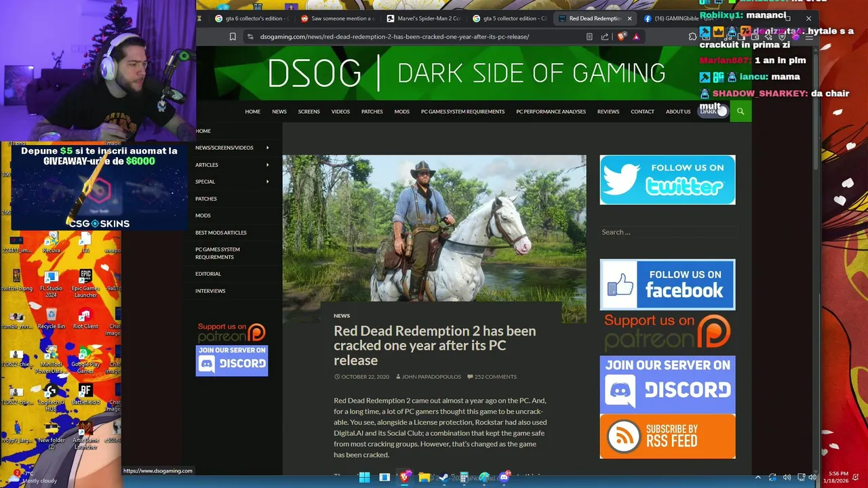This screenshot has width=868, height=488.
Task: Open the twitch-b.png desktop file
Action: pyautogui.click(x=16, y=281)
